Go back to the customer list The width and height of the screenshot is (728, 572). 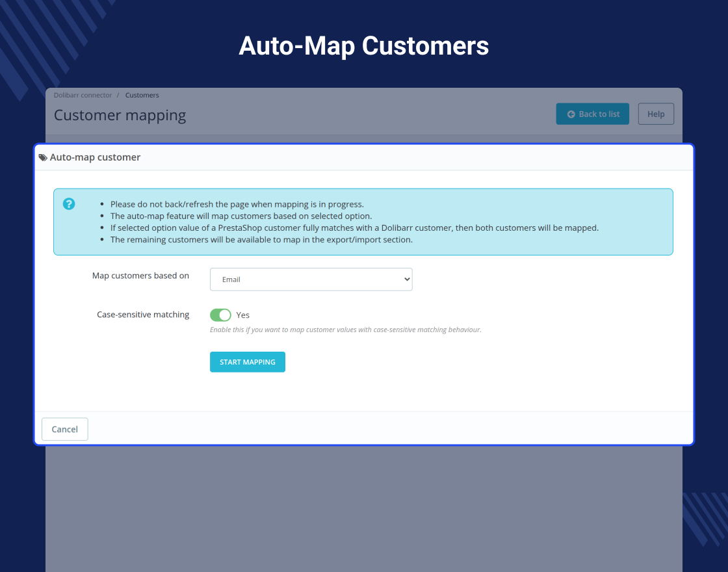[x=592, y=114]
